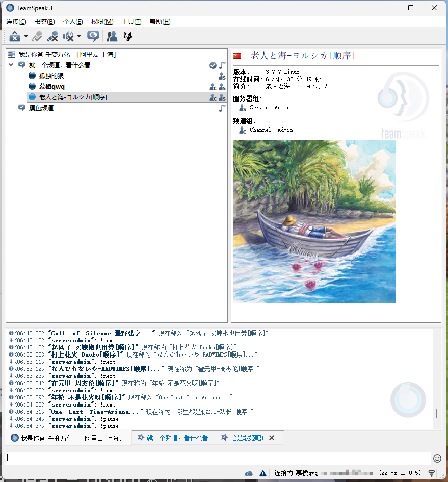The height and width of the screenshot is (482, 448).
Task: Open the bookmark manager tool icon
Action: coord(128,36)
